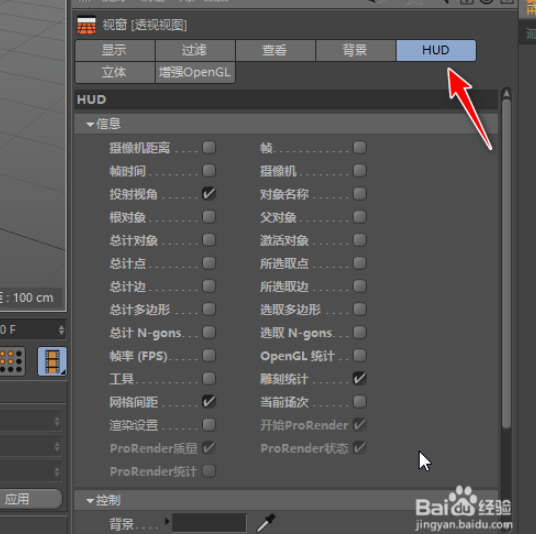Viewport: 536px width, 534px height.
Task: Collapse the 信息 section
Action: point(90,124)
